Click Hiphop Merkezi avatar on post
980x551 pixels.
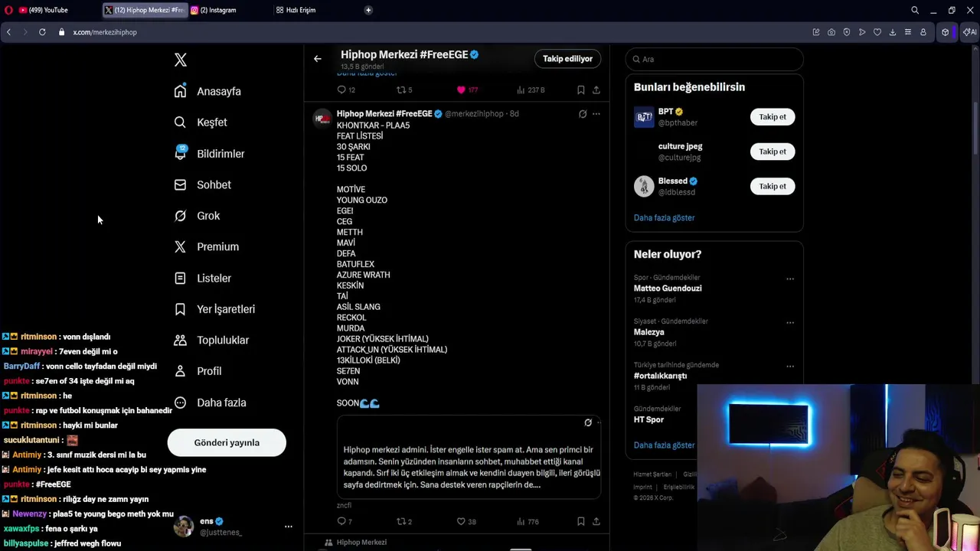(x=322, y=119)
